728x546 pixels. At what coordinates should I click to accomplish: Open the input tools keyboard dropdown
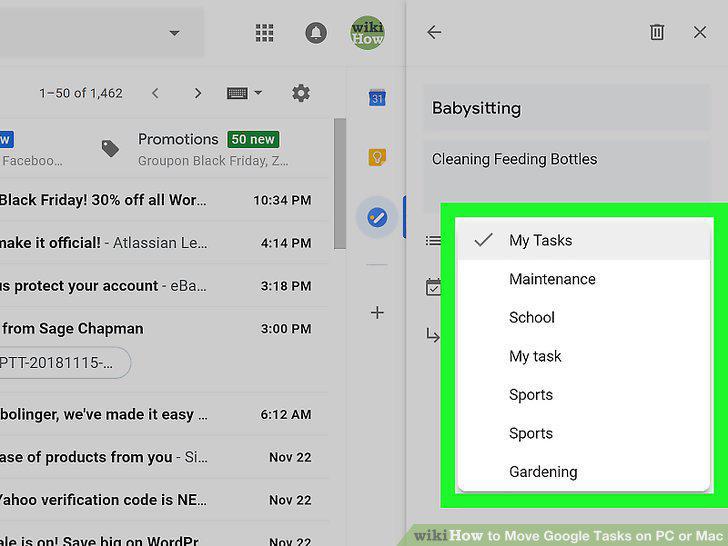pyautogui.click(x=244, y=93)
